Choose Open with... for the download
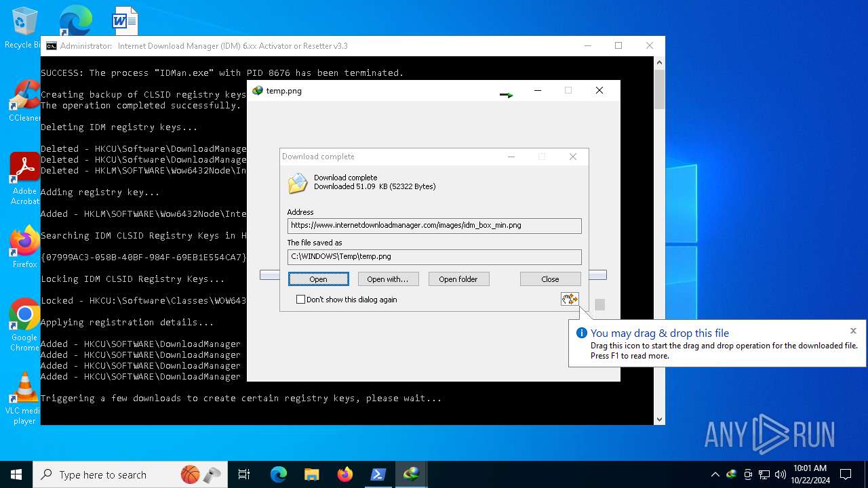Viewport: 868px width, 488px height. coord(388,279)
